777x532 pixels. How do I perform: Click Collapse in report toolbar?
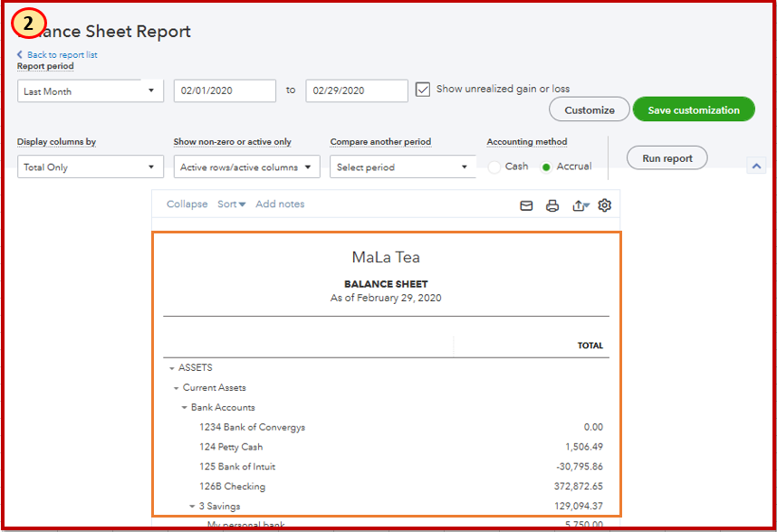tap(187, 204)
